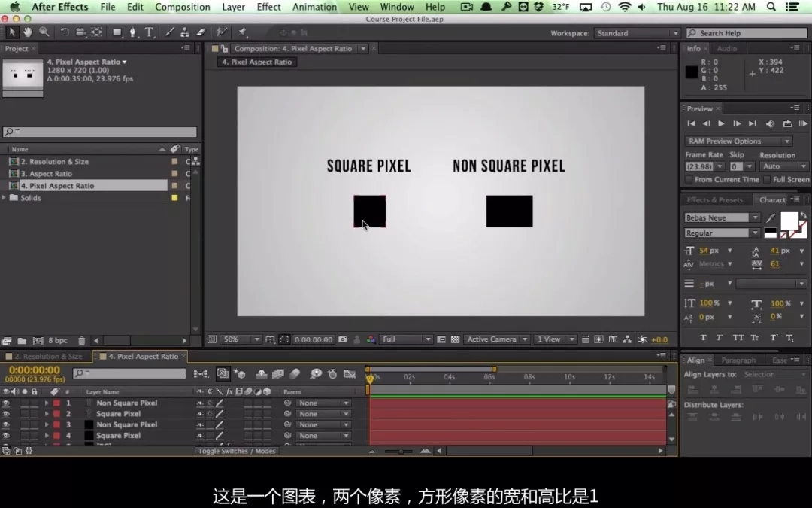
Task: Open the Full resolution dropdown
Action: [x=406, y=339]
